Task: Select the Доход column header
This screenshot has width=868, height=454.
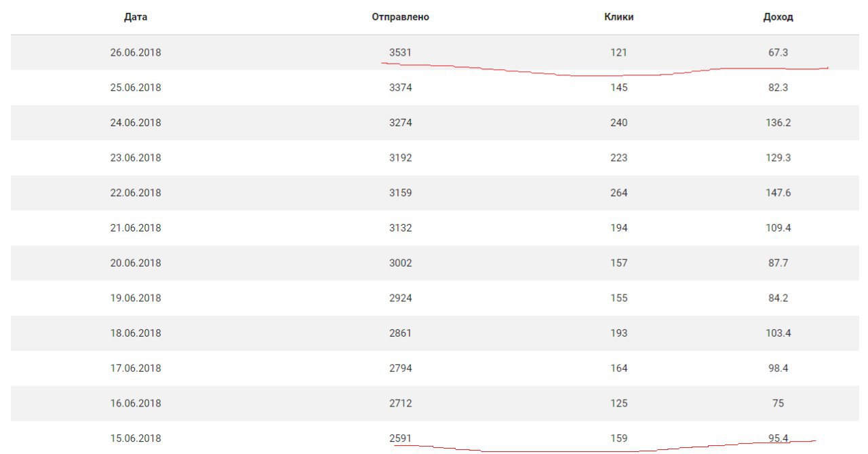Action: [778, 17]
